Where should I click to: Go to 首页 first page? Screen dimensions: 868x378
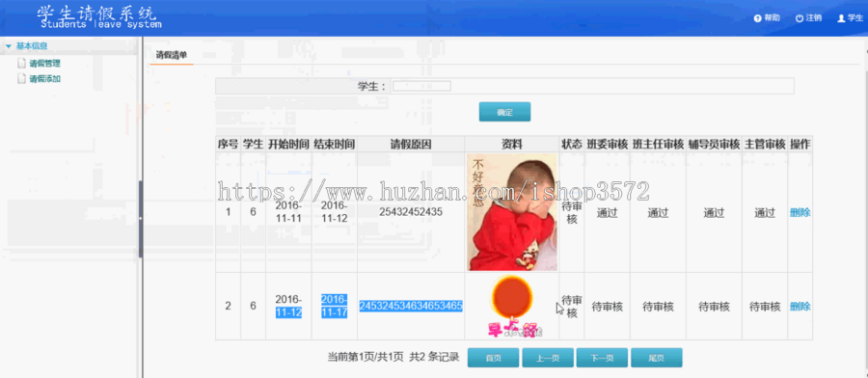(x=493, y=358)
